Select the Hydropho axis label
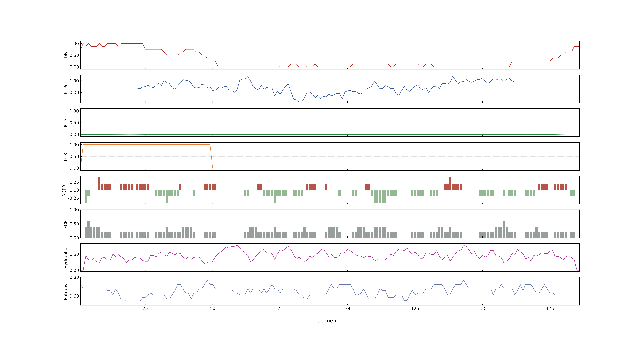Screen dimensions: 644x343 click(66, 258)
